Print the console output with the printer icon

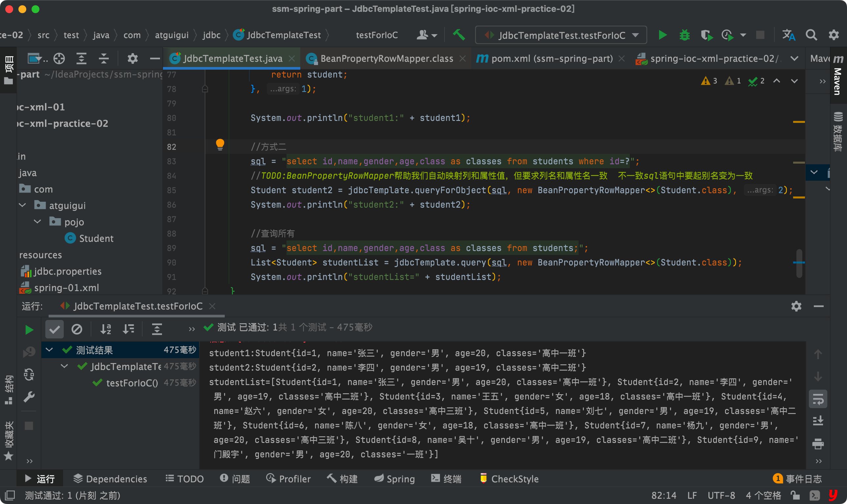click(818, 444)
